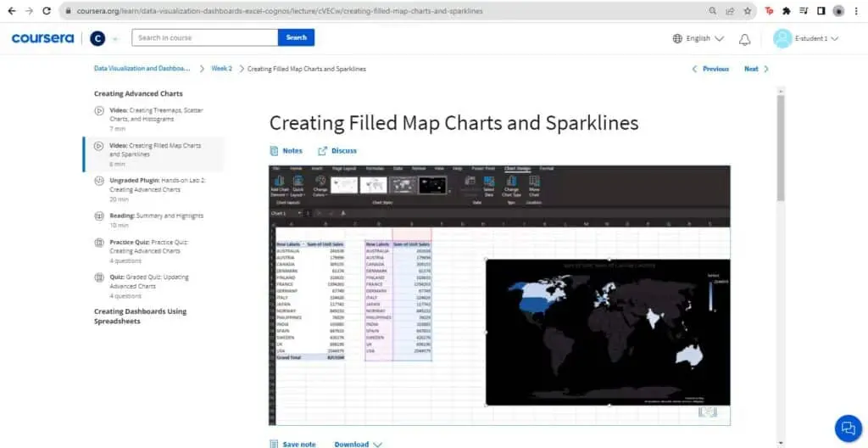Click the quiz icon beside Graded Quiz
Image resolution: width=868 pixels, height=448 pixels.
[x=98, y=277]
